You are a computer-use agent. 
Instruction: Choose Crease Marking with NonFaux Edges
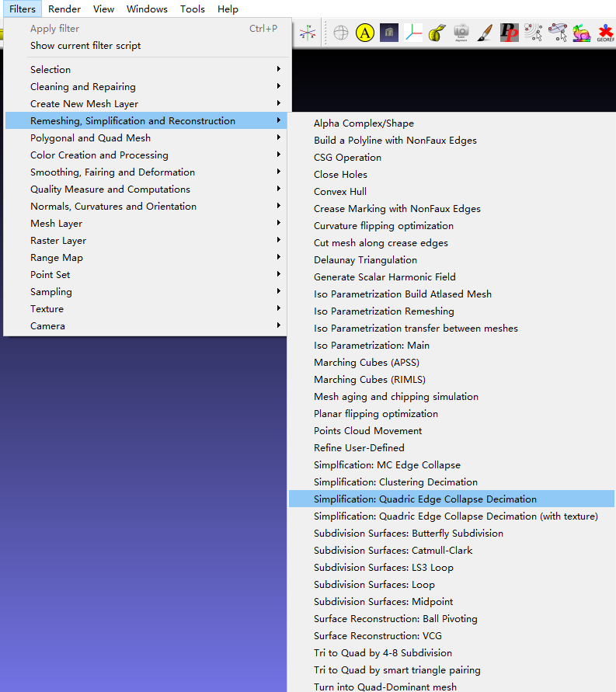point(452,208)
